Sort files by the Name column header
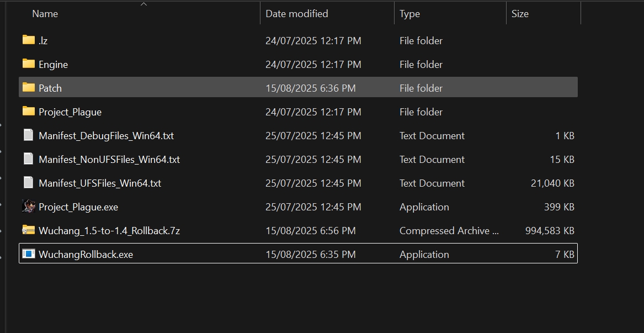The width and height of the screenshot is (644, 333). click(x=45, y=14)
